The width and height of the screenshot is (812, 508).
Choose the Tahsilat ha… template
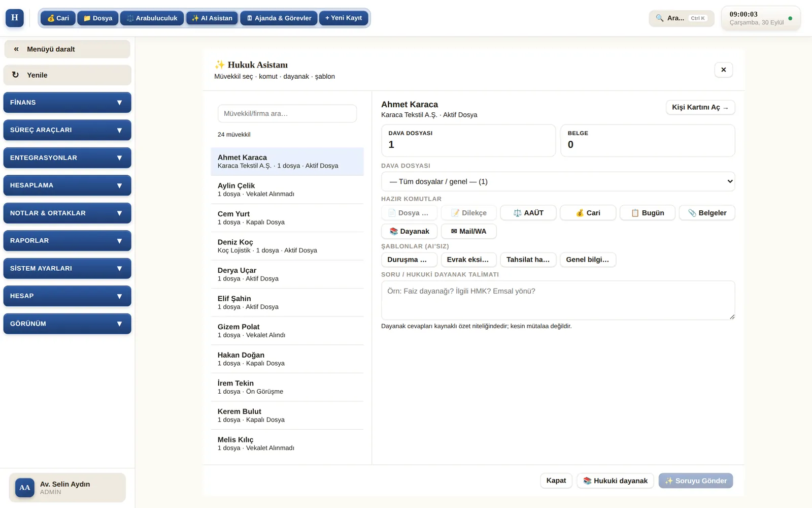528,260
